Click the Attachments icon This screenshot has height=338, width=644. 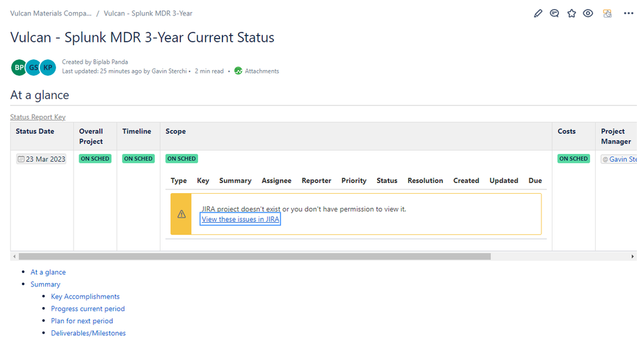point(239,71)
